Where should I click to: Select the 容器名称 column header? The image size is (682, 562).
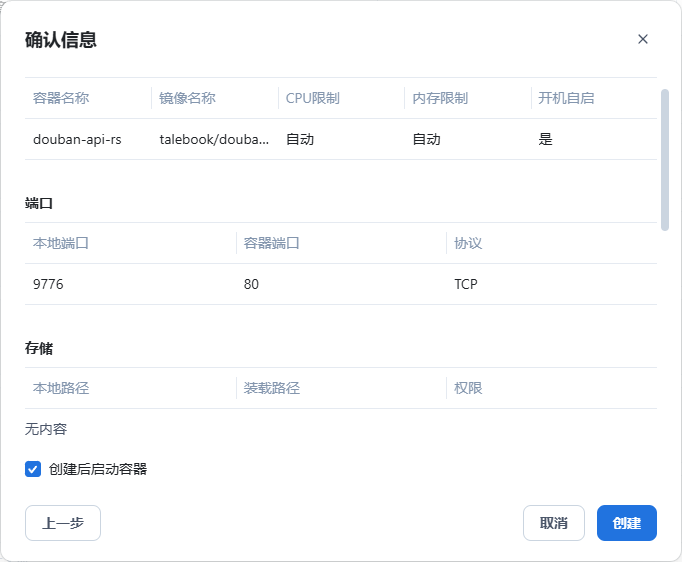pos(61,98)
